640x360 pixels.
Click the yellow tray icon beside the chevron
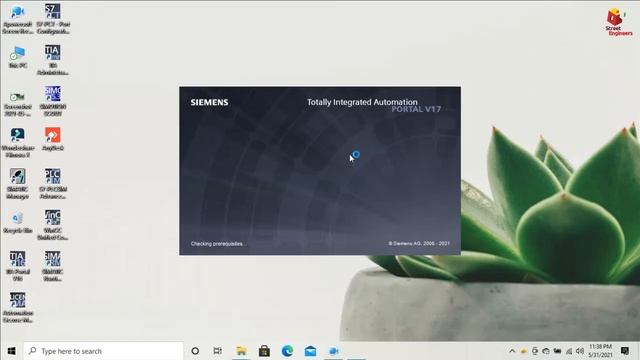[524, 351]
